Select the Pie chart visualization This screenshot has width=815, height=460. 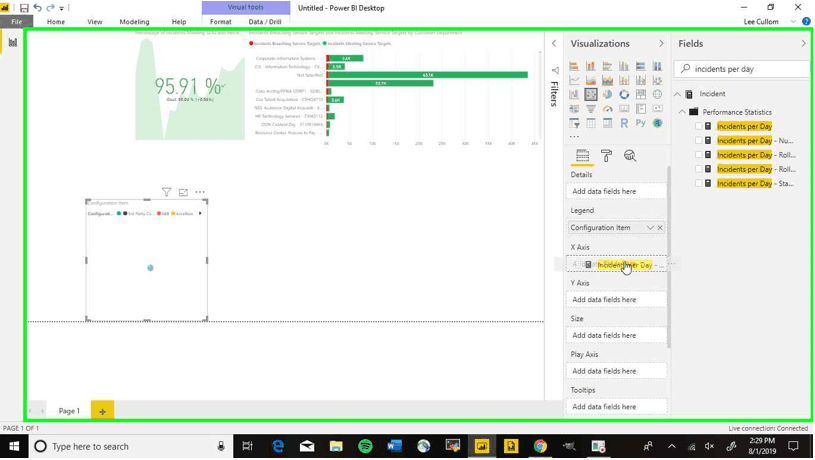(607, 95)
